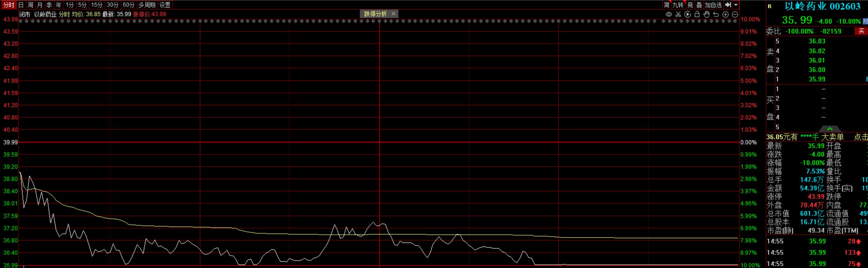Click sell level 5 price 36.03

pos(817,41)
